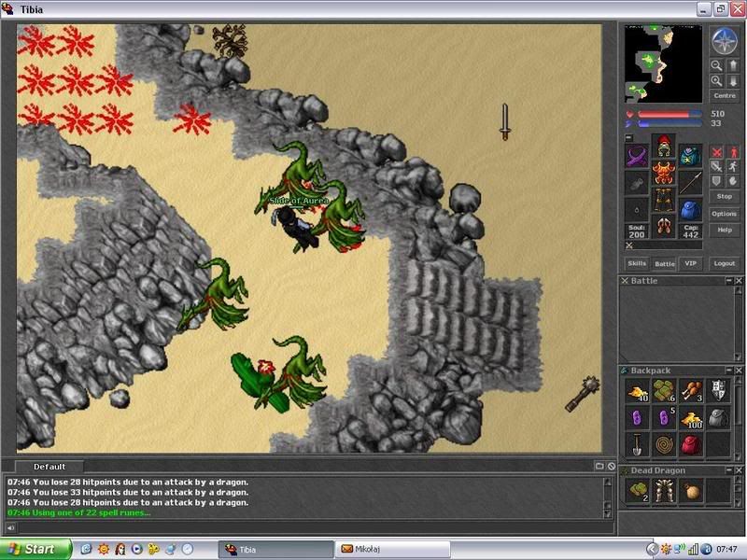Minimize the Dead Dragon panel
This screenshot has width=747, height=560.
(729, 470)
